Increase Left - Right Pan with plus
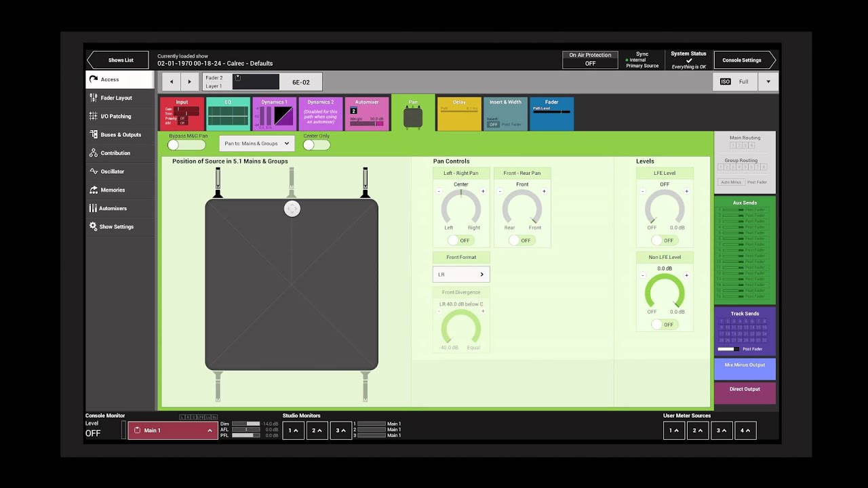 (x=483, y=191)
